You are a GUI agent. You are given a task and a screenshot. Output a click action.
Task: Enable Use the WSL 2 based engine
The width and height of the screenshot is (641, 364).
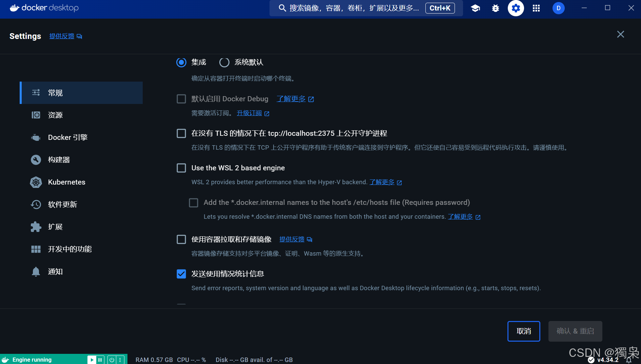tap(181, 168)
